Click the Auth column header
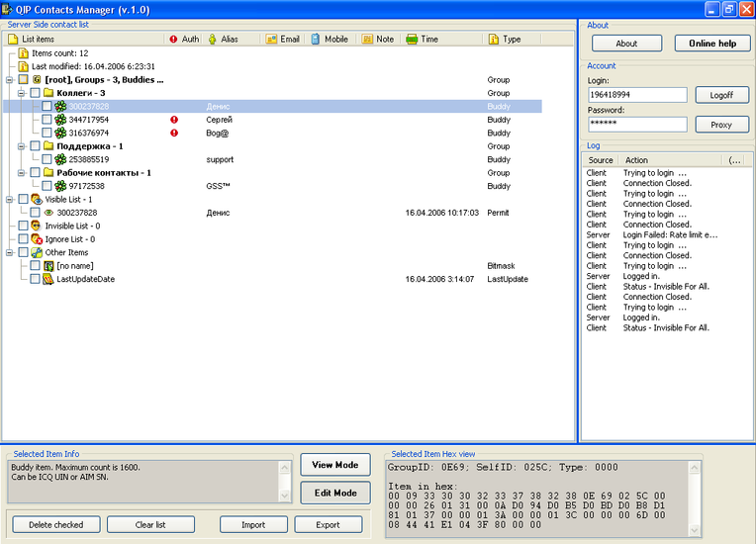This screenshot has height=544, width=756. [x=184, y=39]
